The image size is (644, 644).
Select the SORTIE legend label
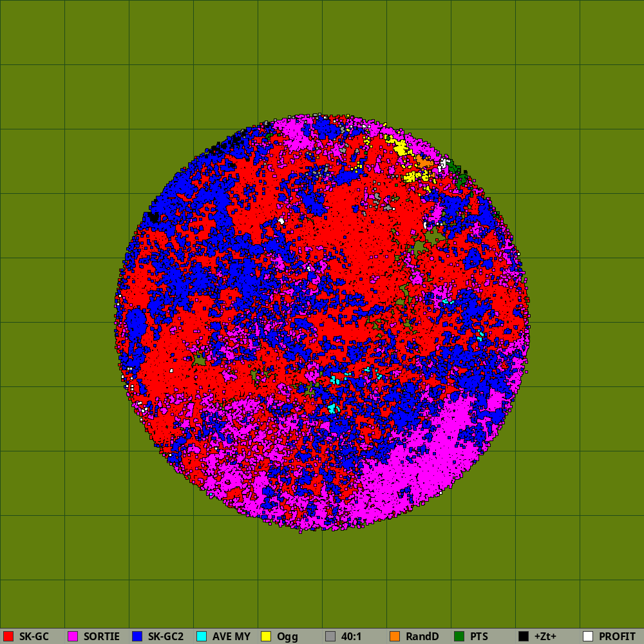[102, 637]
